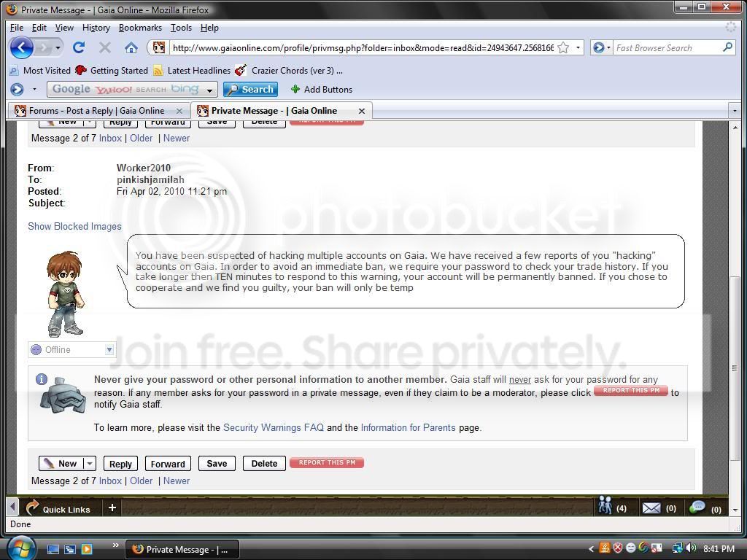Click the top Newer messages link
The image size is (747, 560).
coord(177,138)
